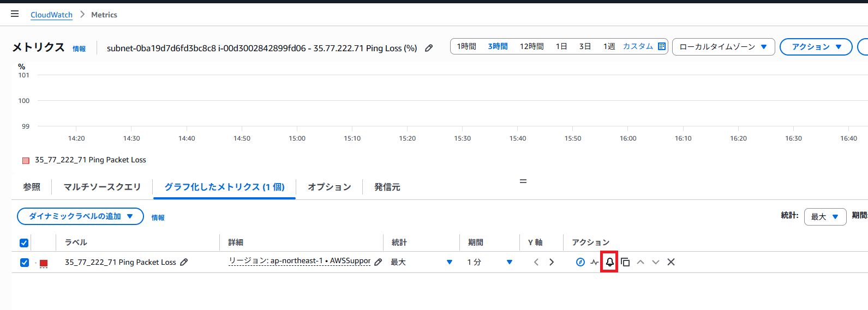Move the metric row down
868x310 pixels.
(x=656, y=262)
